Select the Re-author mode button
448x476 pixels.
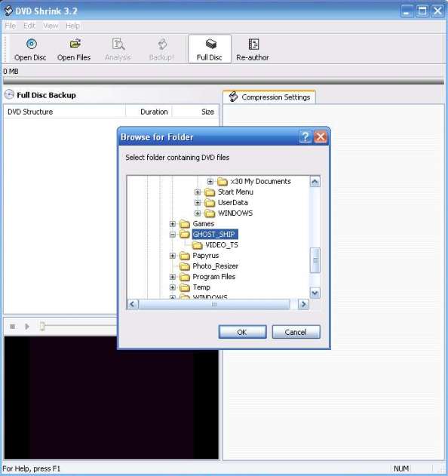click(253, 49)
